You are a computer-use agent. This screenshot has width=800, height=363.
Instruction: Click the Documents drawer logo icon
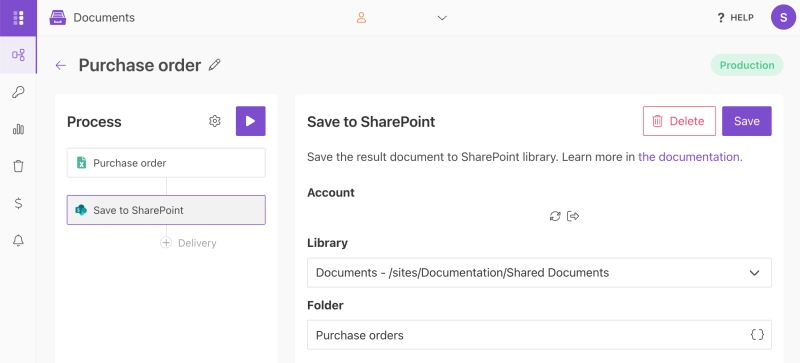pyautogui.click(x=58, y=17)
